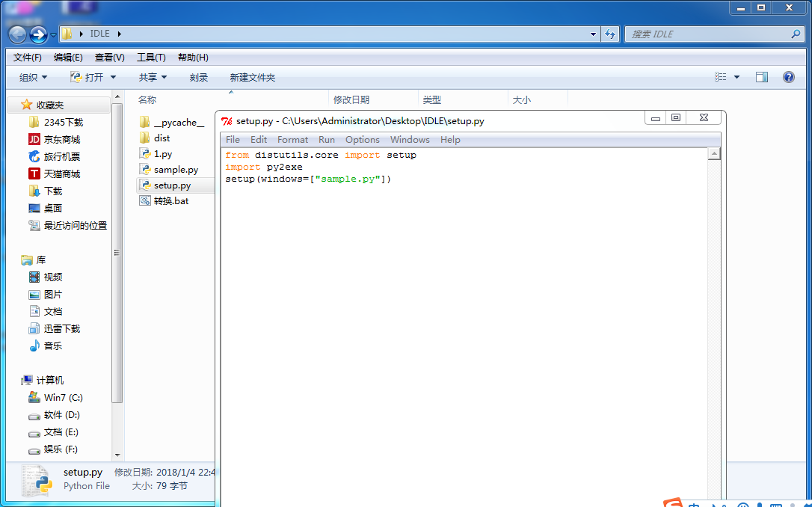Open the File menu in IDLE

point(233,140)
